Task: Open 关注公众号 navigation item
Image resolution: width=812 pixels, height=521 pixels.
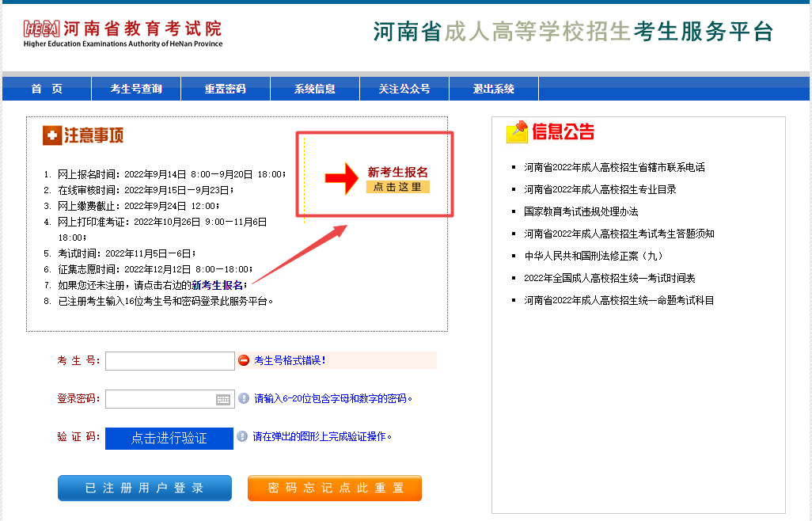Action: tap(404, 89)
